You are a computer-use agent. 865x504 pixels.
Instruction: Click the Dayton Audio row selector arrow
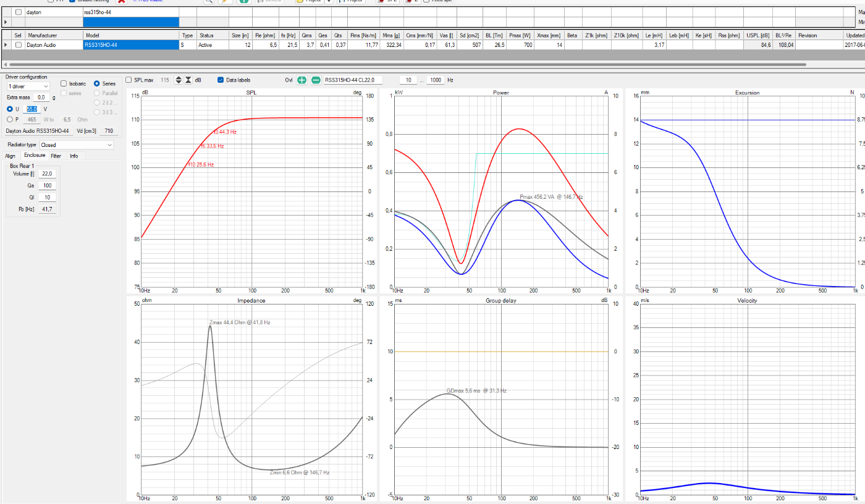(6, 45)
